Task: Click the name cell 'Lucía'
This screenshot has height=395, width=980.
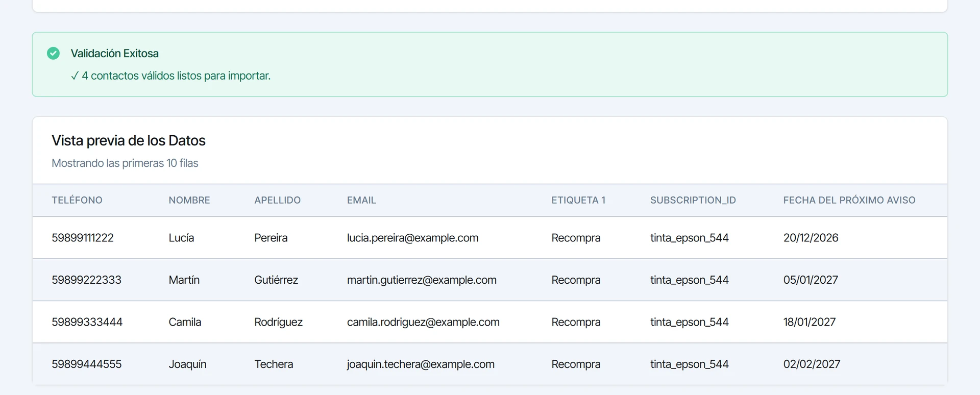Action: pyautogui.click(x=182, y=238)
